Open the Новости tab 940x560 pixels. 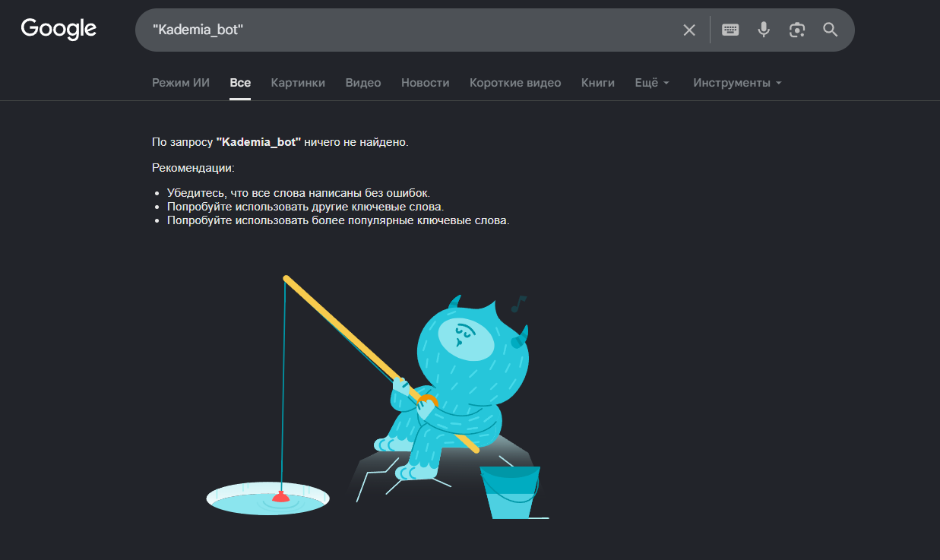click(426, 83)
